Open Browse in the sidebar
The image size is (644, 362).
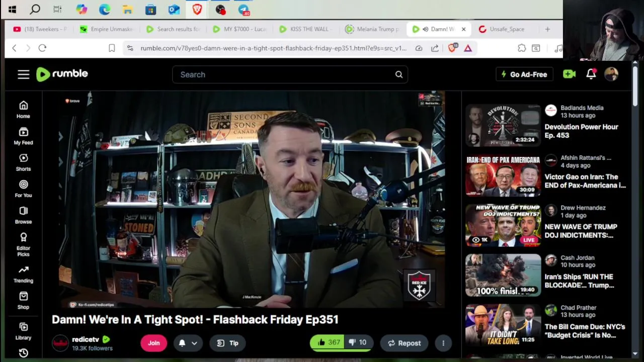tap(23, 215)
